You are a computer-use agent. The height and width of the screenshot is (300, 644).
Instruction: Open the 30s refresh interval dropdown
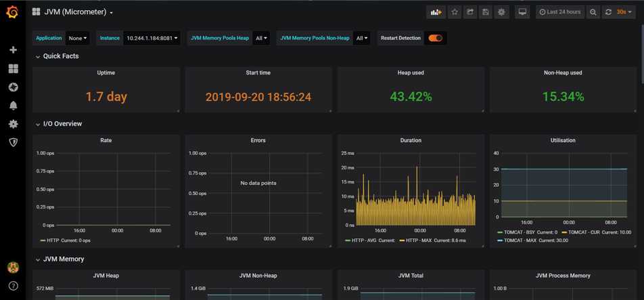pyautogui.click(x=624, y=12)
